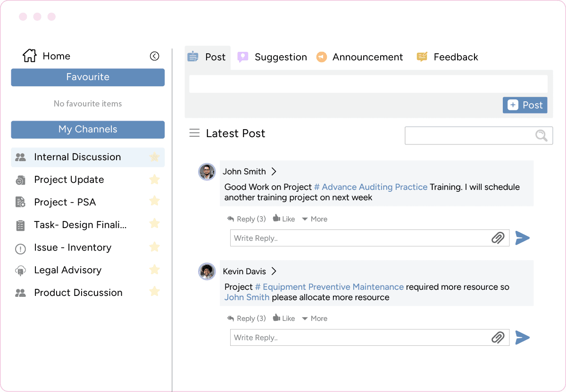566x392 pixels.
Task: Unfavourite the Internal Discussion channel star
Action: [154, 157]
